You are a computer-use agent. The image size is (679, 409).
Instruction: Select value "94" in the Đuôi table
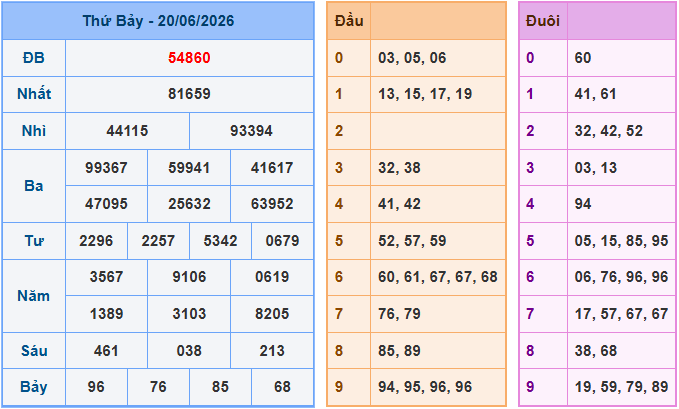pyautogui.click(x=583, y=204)
